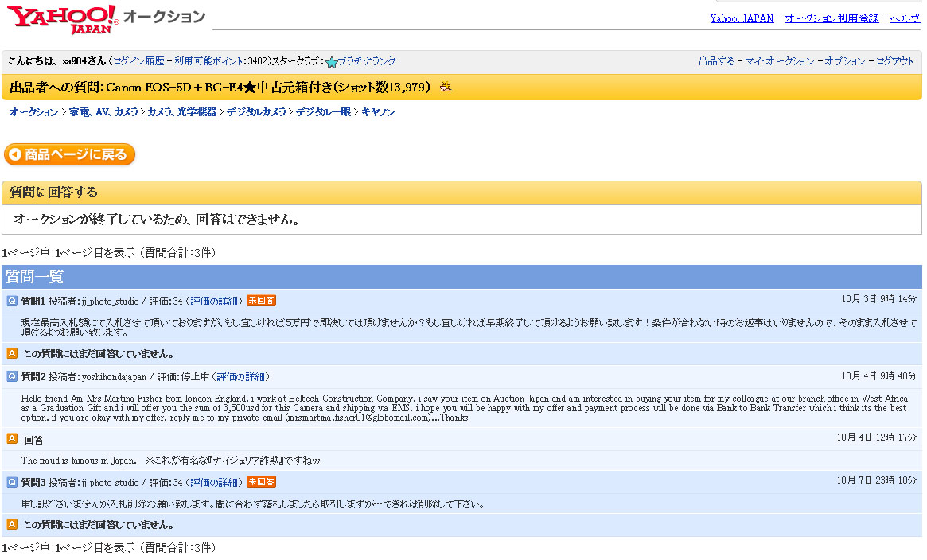Open ログイン履歴 link
This screenshot has height=560, width=927.
pos(138,60)
